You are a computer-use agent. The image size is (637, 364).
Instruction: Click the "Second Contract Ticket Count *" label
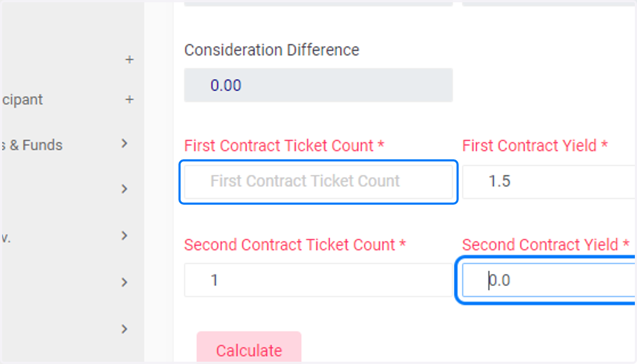coord(295,245)
